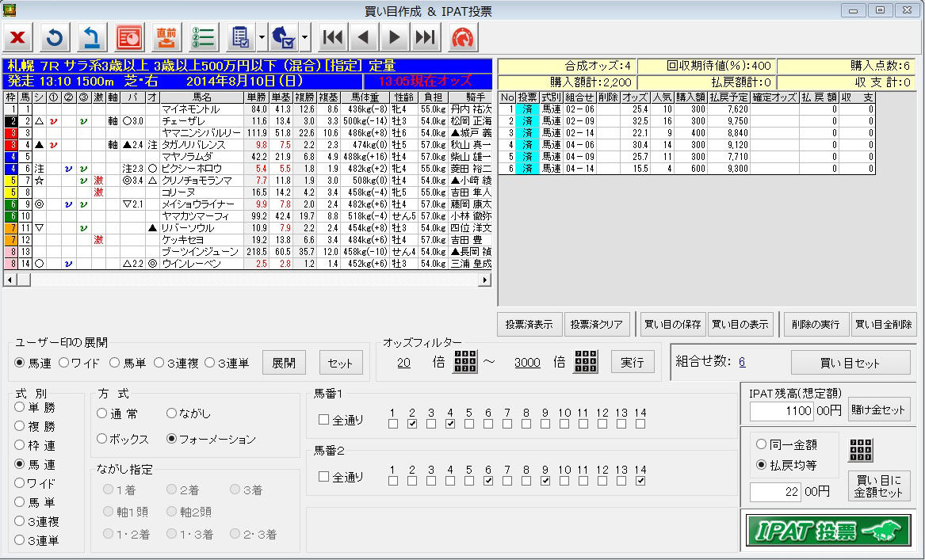Click 買い目全削除 button
Viewport: 925px width, 560px height.
[884, 324]
